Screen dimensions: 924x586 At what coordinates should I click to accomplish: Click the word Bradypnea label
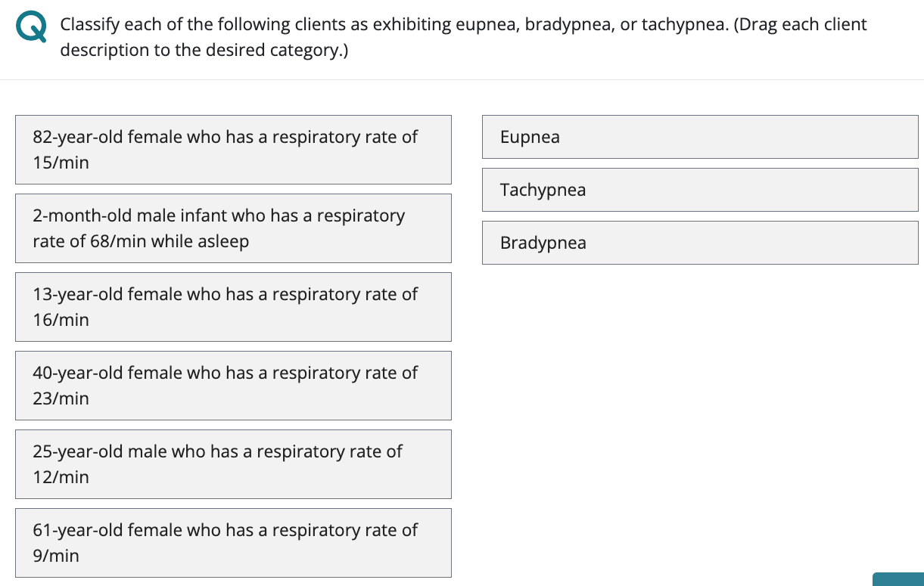click(x=543, y=243)
